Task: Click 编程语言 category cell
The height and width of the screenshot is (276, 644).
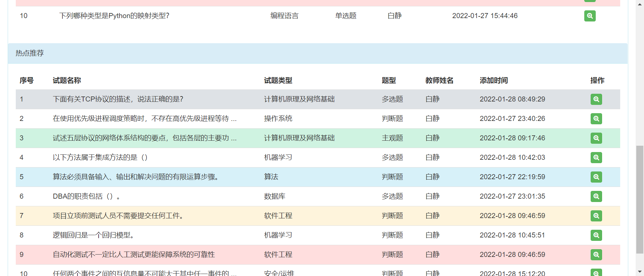Action: [284, 16]
